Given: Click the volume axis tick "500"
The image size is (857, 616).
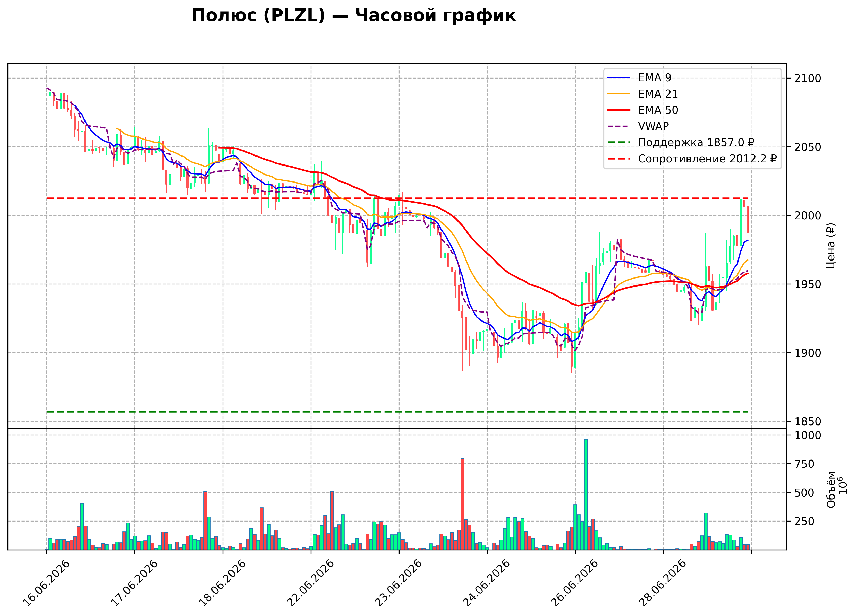Looking at the screenshot, I should point(804,493).
